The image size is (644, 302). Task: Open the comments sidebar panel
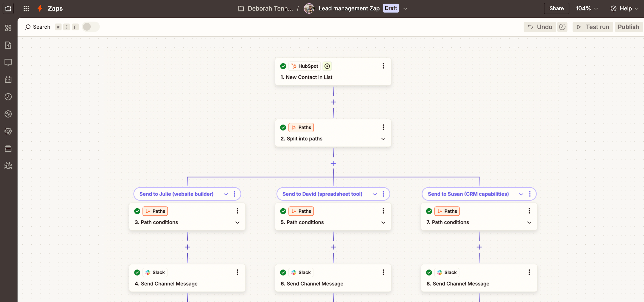click(8, 62)
